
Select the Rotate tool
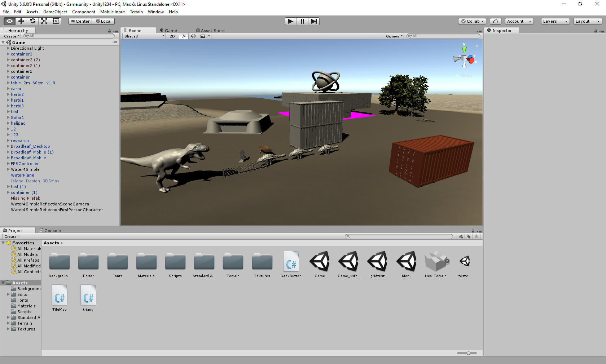click(33, 21)
